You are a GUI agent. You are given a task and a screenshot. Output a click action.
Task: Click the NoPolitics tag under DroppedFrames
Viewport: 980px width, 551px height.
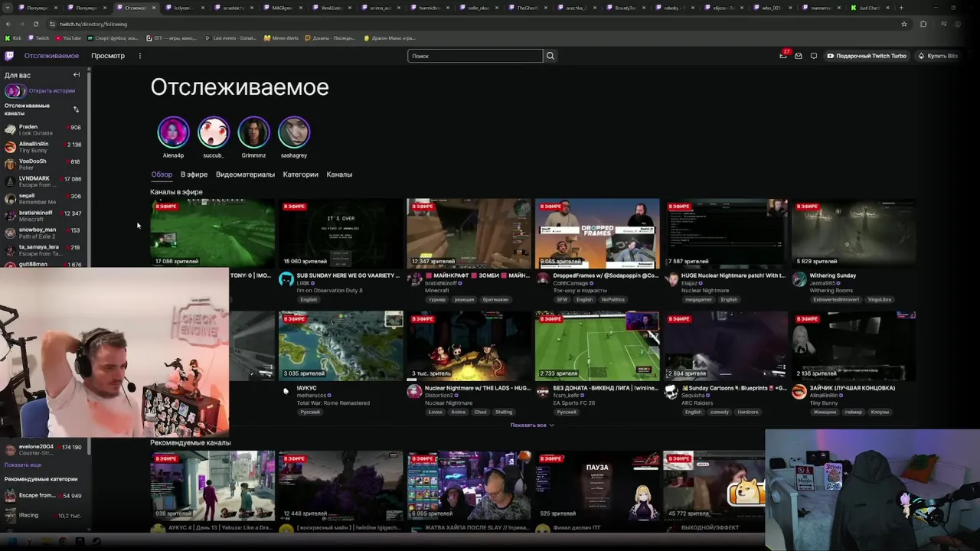612,299
